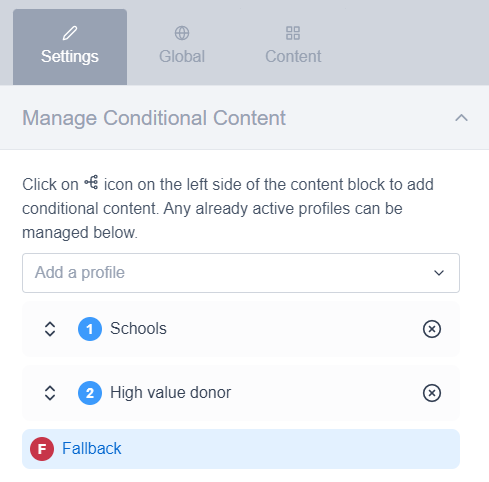Click the blue number 2 badge

pos(90,393)
